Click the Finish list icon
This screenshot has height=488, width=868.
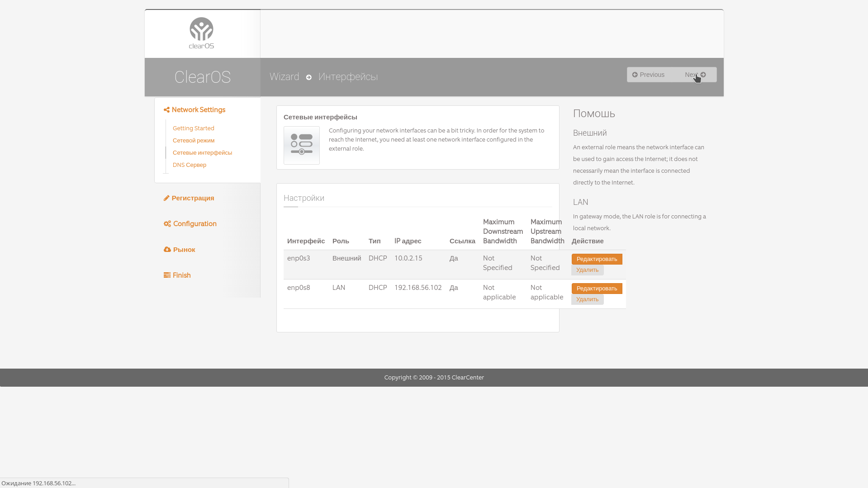167,275
